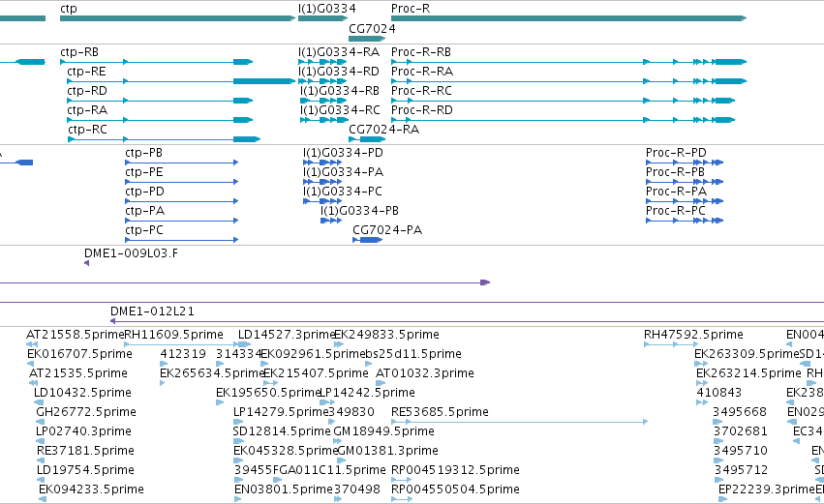
Task: Select clone end DME1-009L03.F
Action: click(x=87, y=263)
